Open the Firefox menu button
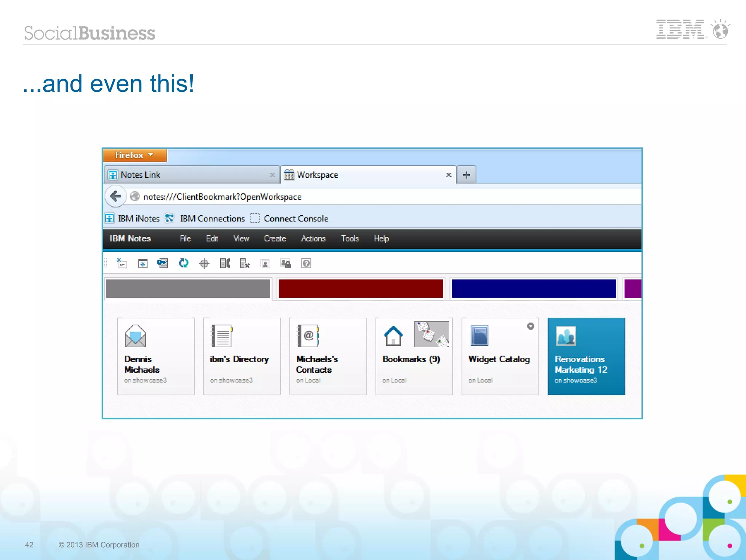Viewport: 746px width, 560px height. [x=135, y=155]
